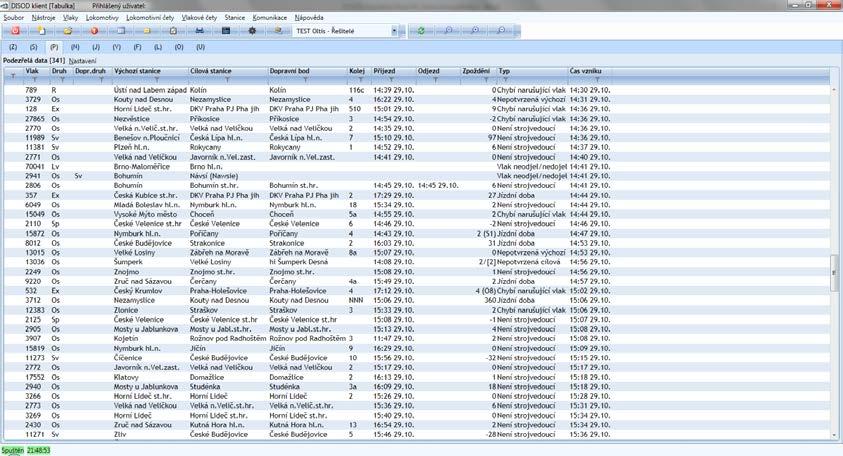
Task: Open the Nástroje menu
Action: pyautogui.click(x=44, y=18)
